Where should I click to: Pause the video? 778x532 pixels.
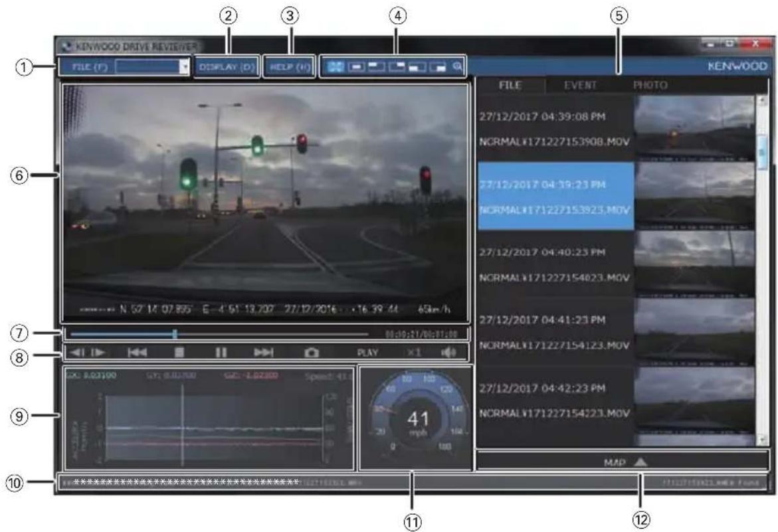click(x=221, y=353)
